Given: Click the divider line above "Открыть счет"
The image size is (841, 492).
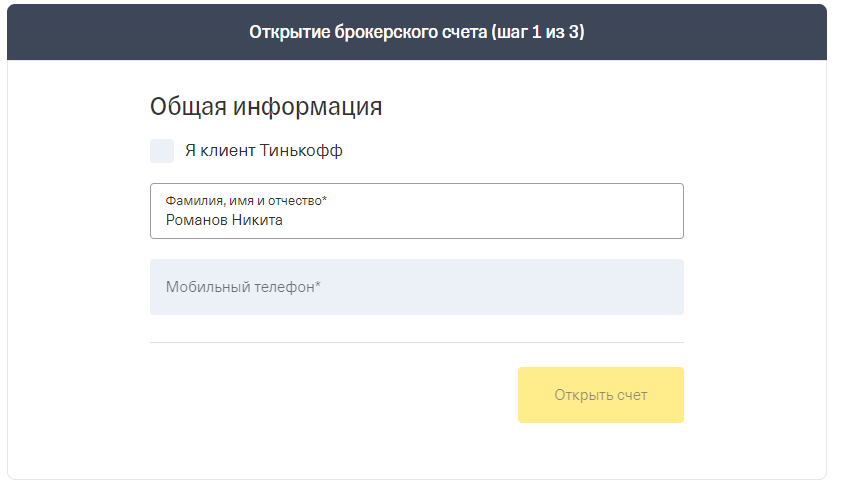Looking at the screenshot, I should coord(417,342).
